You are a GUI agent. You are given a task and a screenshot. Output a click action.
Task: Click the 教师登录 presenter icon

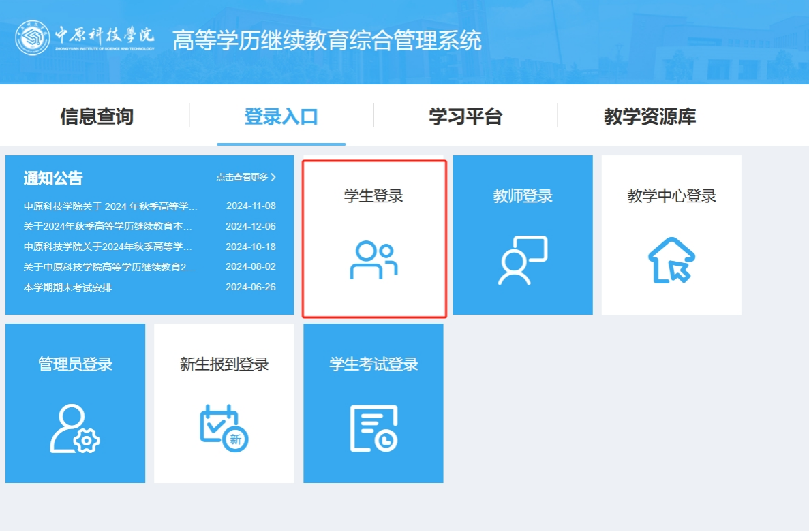523,260
